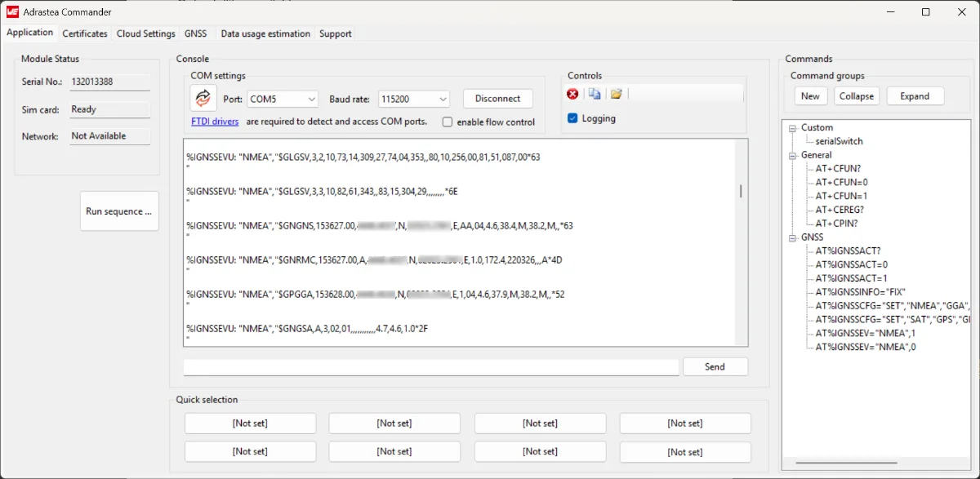Open the Port dropdown showing COM5
The width and height of the screenshot is (980, 479).
pos(283,99)
